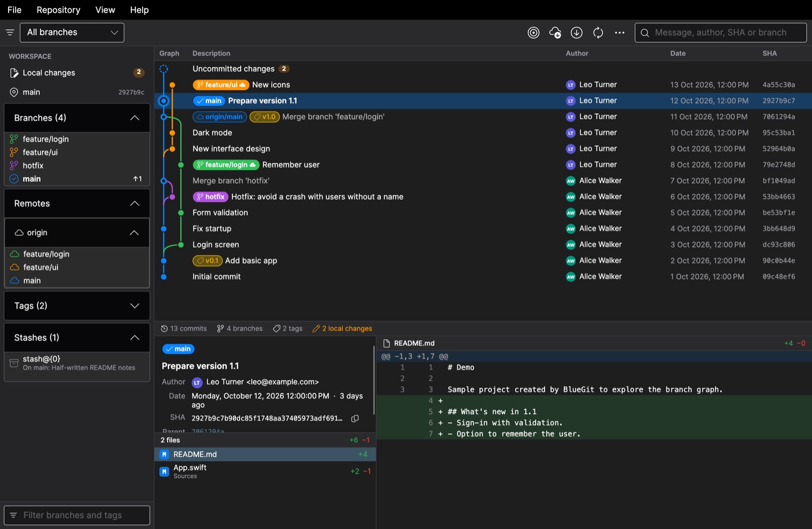This screenshot has width=812, height=529.
Task: Select the Uncommitted changes row
Action: click(483, 69)
